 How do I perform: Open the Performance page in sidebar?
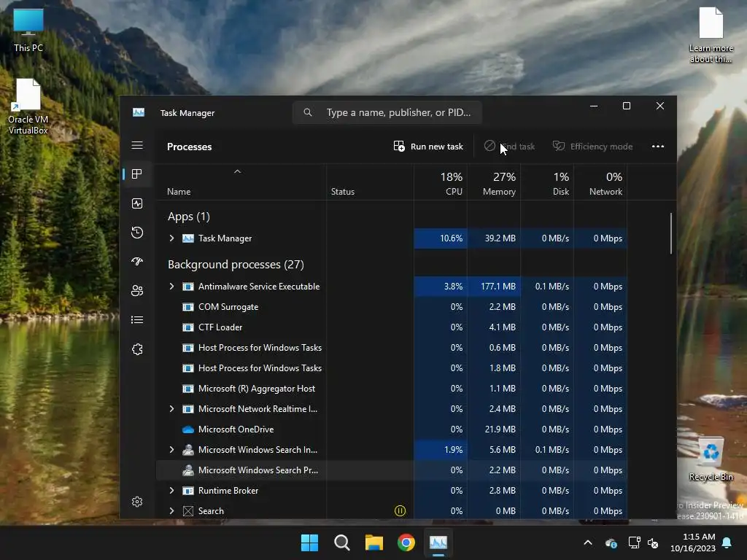(137, 204)
